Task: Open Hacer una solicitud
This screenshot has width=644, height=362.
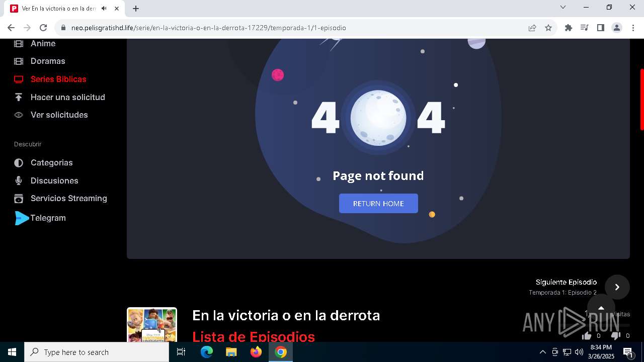Action: (x=68, y=97)
